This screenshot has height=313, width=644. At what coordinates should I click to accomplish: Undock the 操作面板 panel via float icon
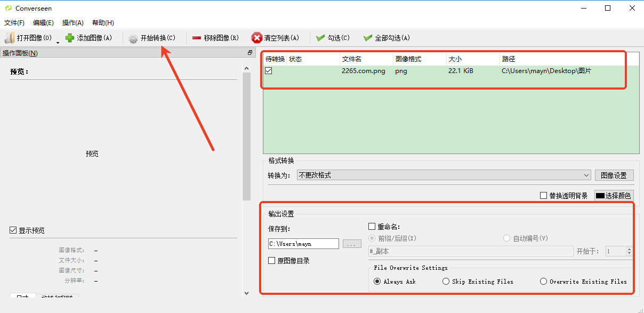(x=249, y=53)
